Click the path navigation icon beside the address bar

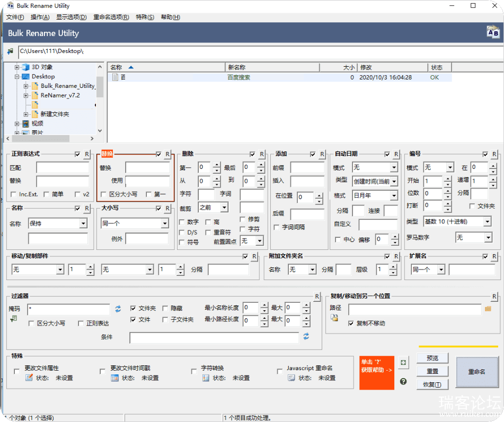tap(10, 51)
